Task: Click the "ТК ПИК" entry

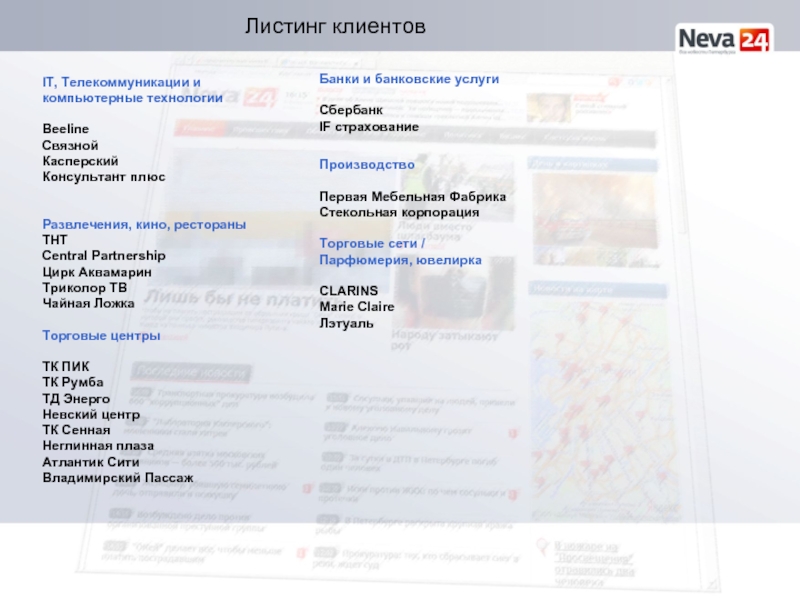Action: click(x=66, y=367)
